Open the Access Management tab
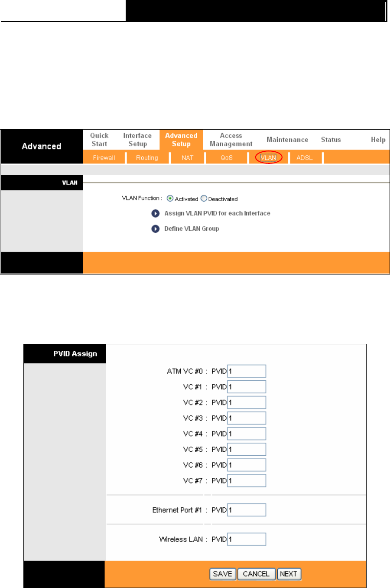The image size is (390, 588). point(231,140)
